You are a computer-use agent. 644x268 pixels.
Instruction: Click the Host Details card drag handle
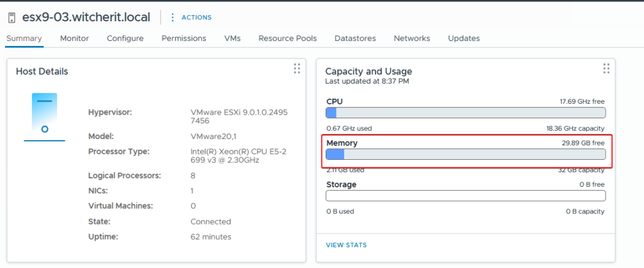tap(297, 69)
